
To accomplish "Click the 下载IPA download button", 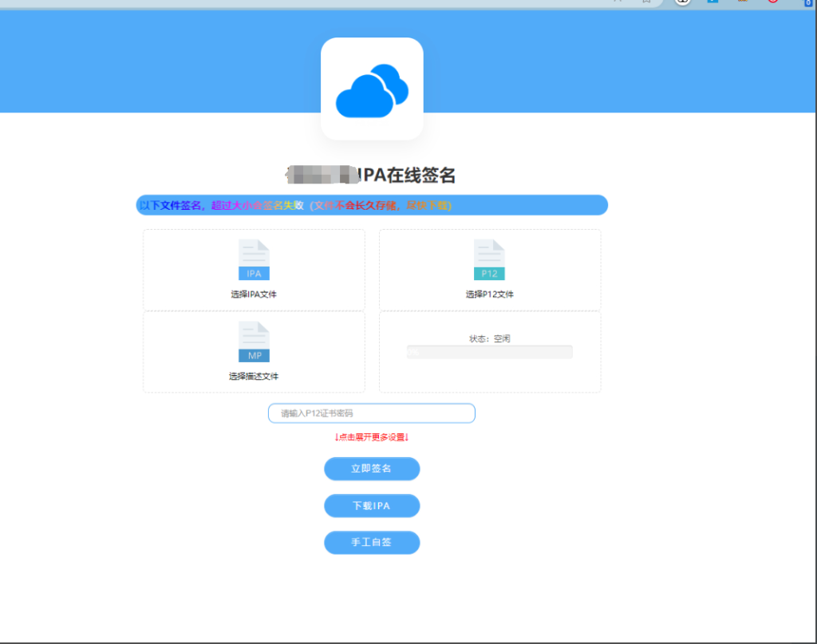I will pyautogui.click(x=371, y=505).
